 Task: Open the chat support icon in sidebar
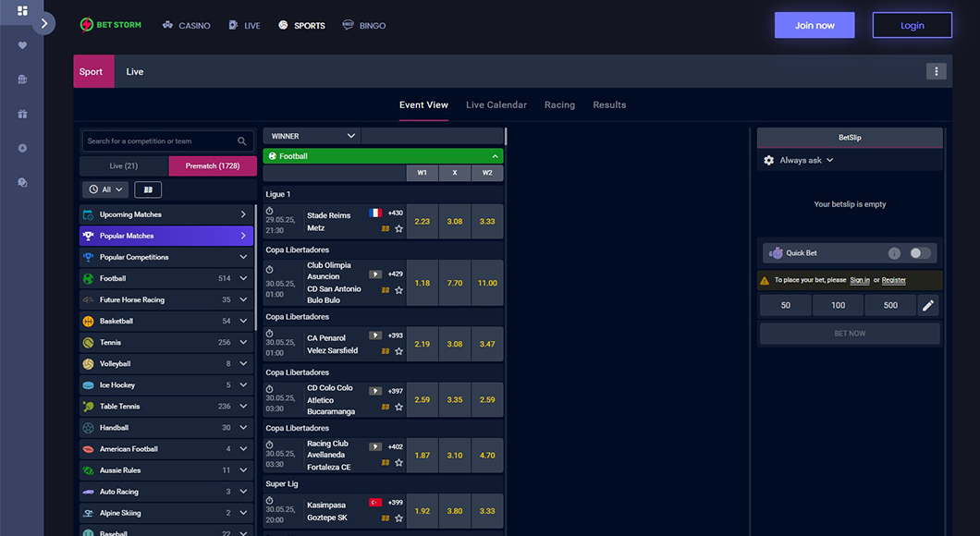22,182
